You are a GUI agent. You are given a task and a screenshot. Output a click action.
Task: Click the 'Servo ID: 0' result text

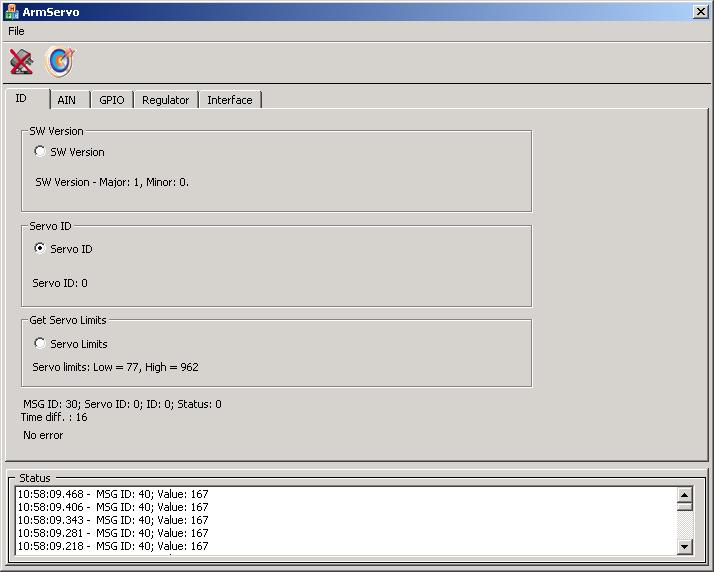(60, 283)
